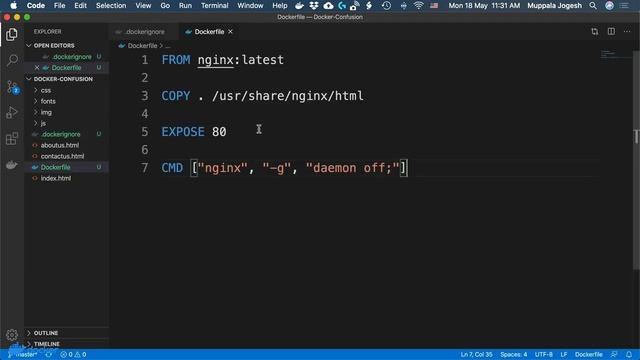Open Source Control view with badge

12,87
